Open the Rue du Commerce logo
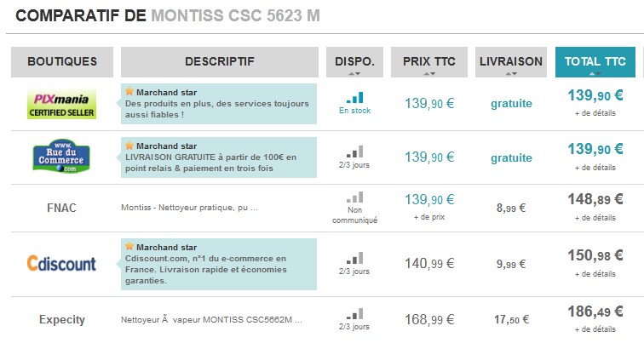Image resolution: width=644 pixels, height=343 pixels. (x=61, y=156)
